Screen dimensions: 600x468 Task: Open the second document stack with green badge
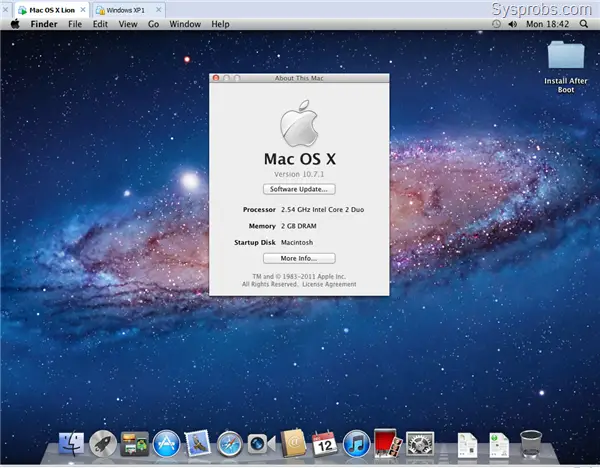coord(499,445)
